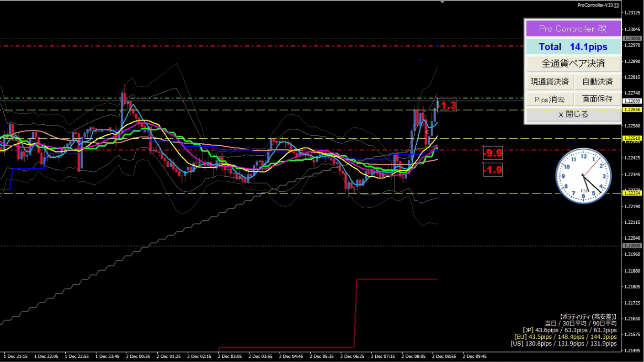
Task: Click the 1.22254 yellow price label
Action: (x=632, y=193)
